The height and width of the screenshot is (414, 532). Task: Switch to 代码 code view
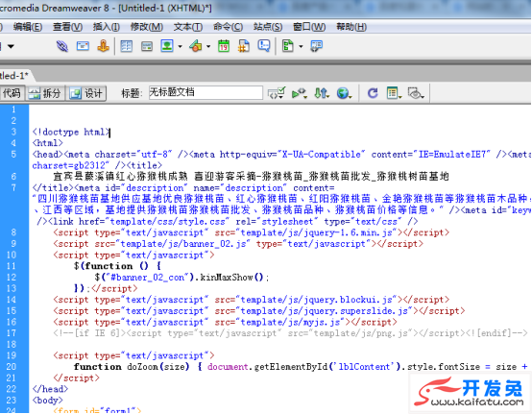[x=12, y=93]
